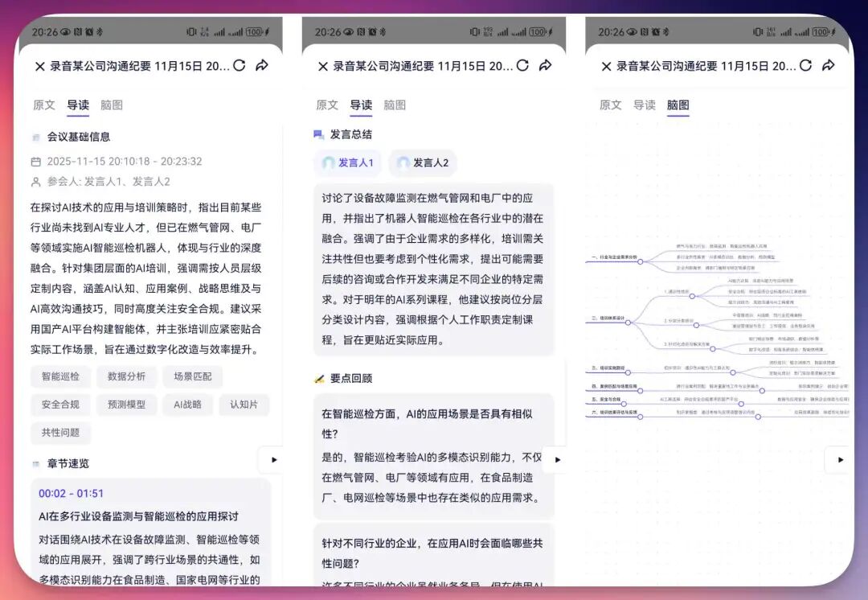Click the calendar icon beside the meeting time

tap(36, 162)
